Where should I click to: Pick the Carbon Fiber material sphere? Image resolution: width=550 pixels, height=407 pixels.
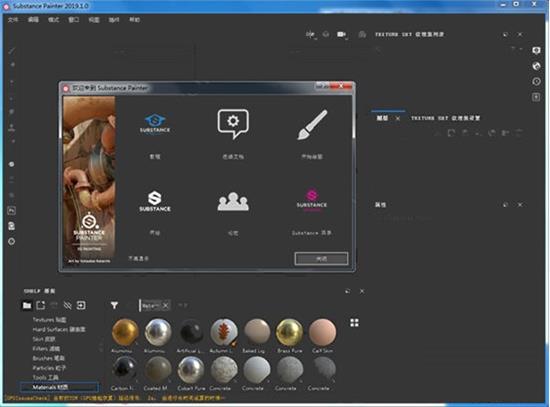coord(125,370)
